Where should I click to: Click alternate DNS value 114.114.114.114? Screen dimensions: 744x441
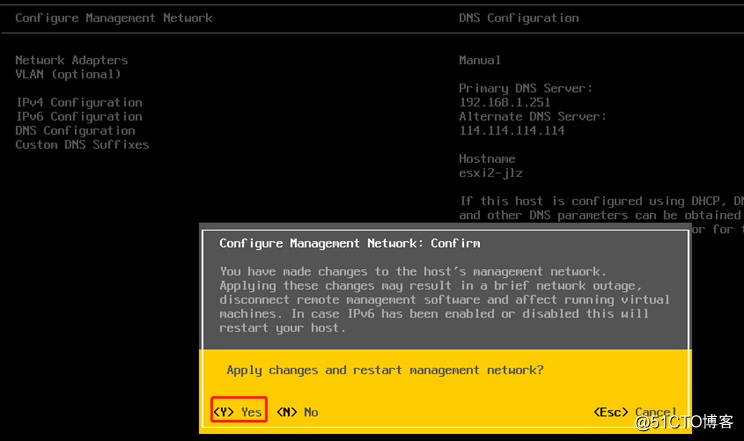512,131
